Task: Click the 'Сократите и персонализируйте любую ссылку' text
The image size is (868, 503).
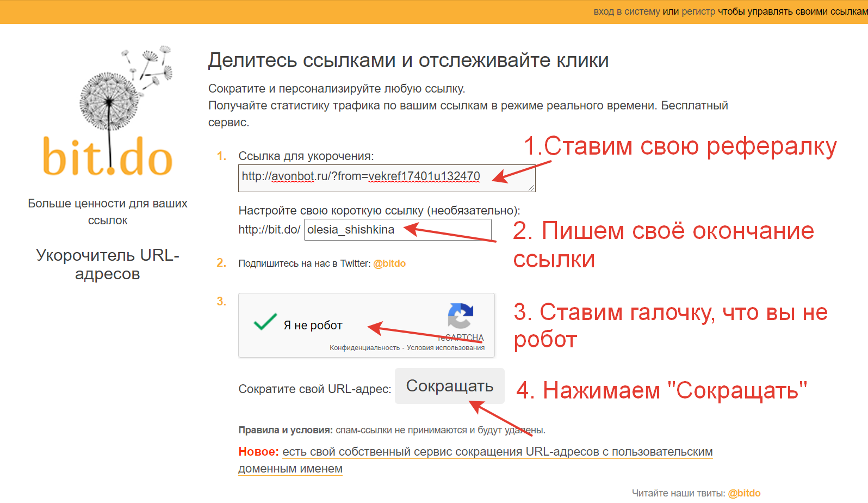Action: (x=337, y=89)
